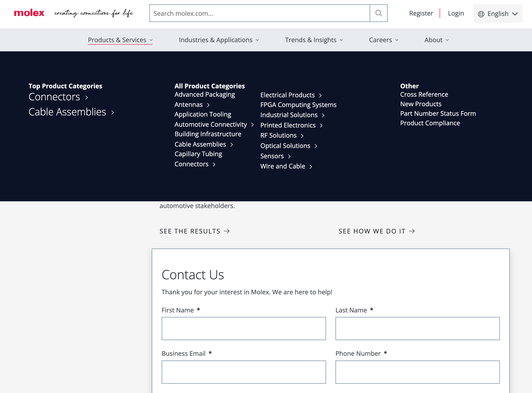The width and height of the screenshot is (532, 393).
Task: Open FPGA Computing Systems category
Action: (298, 105)
